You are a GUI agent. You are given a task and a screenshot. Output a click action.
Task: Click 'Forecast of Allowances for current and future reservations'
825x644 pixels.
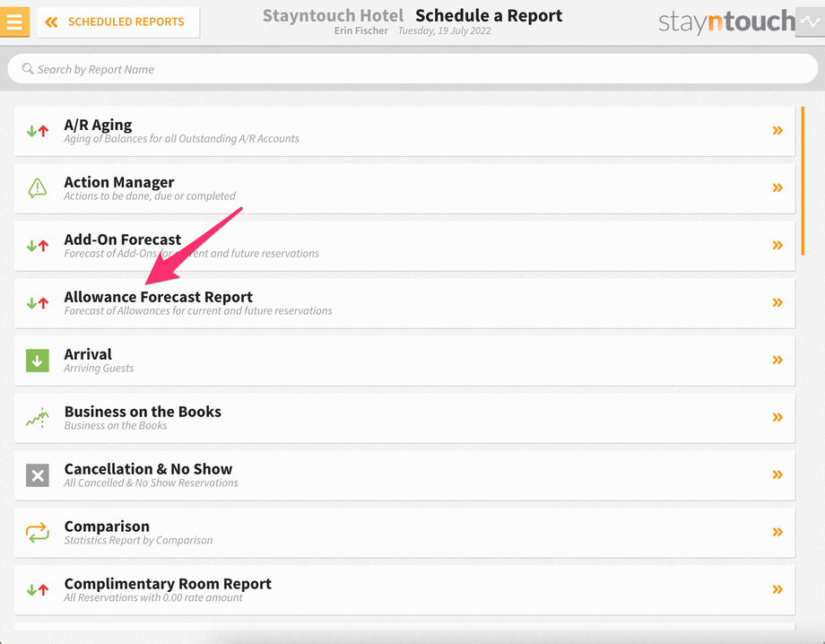pyautogui.click(x=198, y=311)
